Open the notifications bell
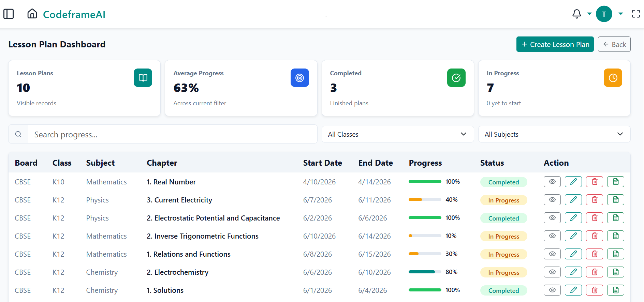The image size is (644, 302). pos(577,14)
